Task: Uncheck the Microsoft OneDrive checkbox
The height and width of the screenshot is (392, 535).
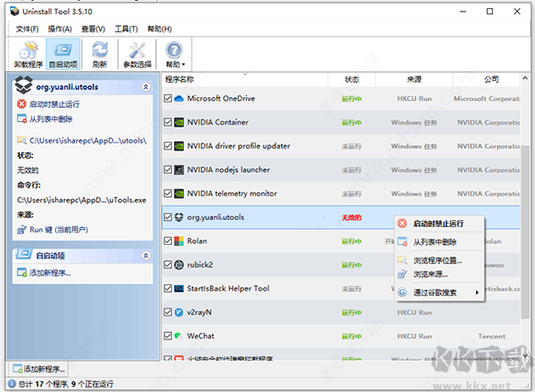Action: coord(168,99)
